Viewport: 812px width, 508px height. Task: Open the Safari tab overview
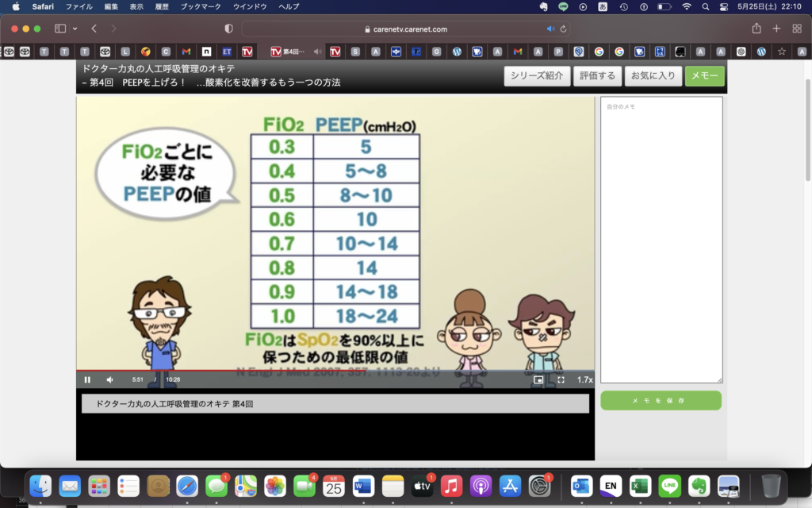pos(797,29)
